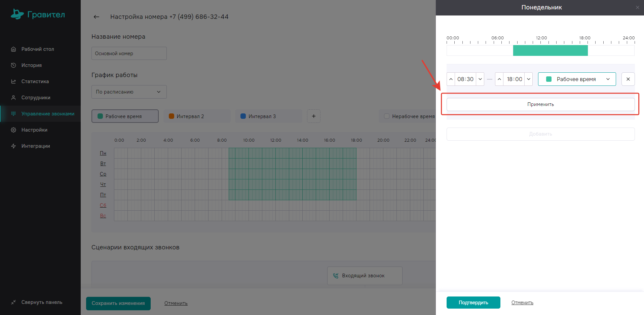Click the History clock icon in the sidebar
This screenshot has width=644, height=315.
click(x=13, y=65)
